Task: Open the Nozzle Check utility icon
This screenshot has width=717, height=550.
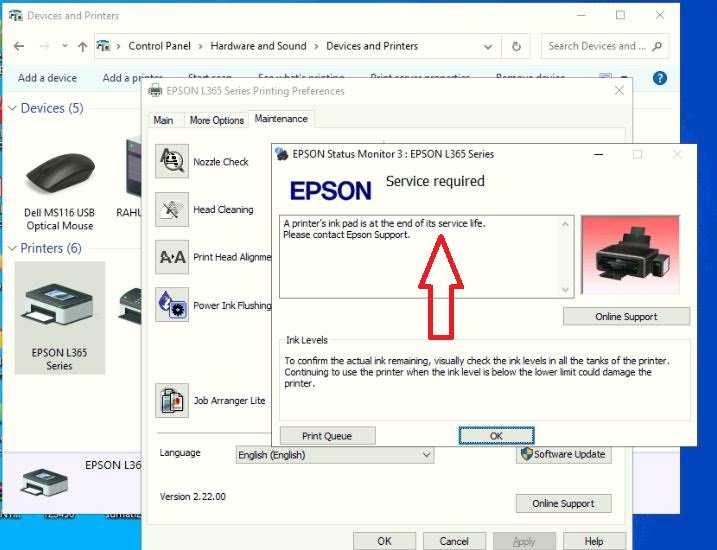Action: click(x=172, y=161)
